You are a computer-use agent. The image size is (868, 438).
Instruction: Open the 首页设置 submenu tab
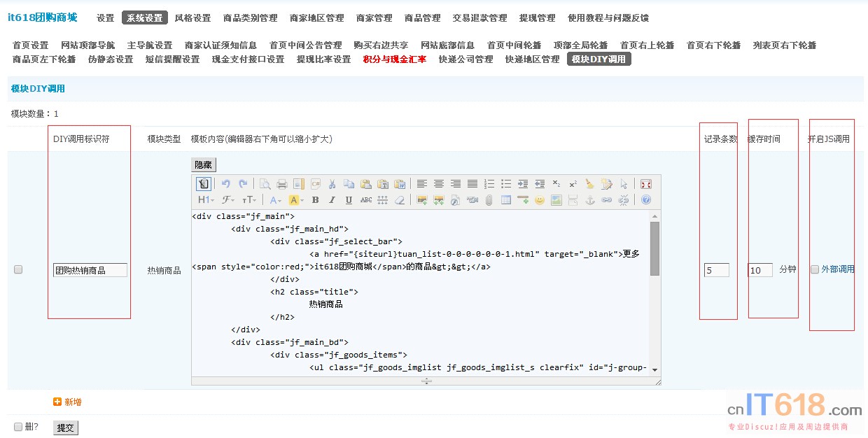pos(31,45)
